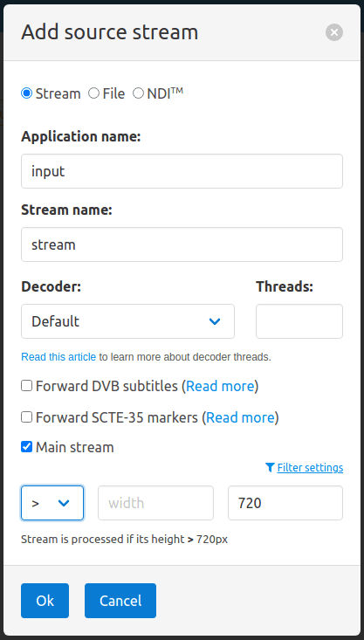Click the Threads input box
Viewport: 364px width, 640px height.
click(x=299, y=321)
